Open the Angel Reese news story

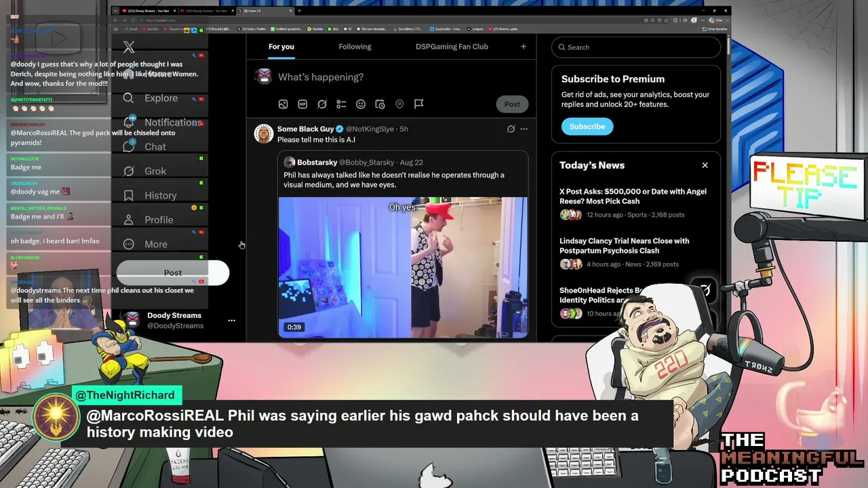[633, 203]
